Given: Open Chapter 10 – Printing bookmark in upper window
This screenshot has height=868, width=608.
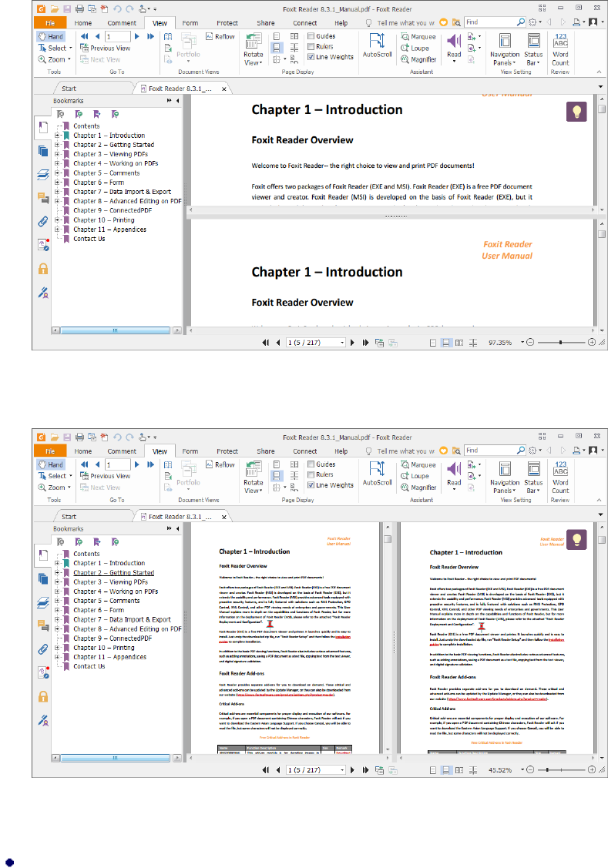Looking at the screenshot, I should point(103,220).
